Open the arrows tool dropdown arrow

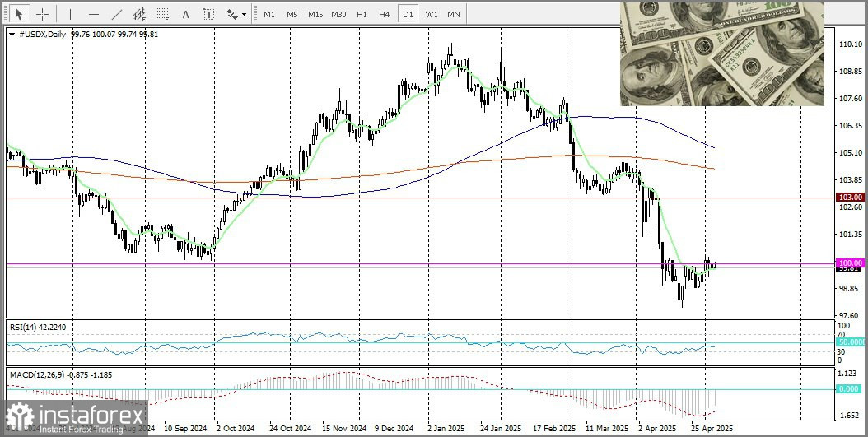point(244,15)
